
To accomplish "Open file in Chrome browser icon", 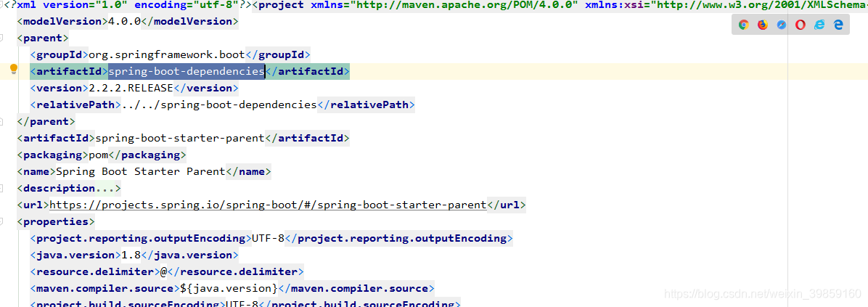I will (743, 25).
